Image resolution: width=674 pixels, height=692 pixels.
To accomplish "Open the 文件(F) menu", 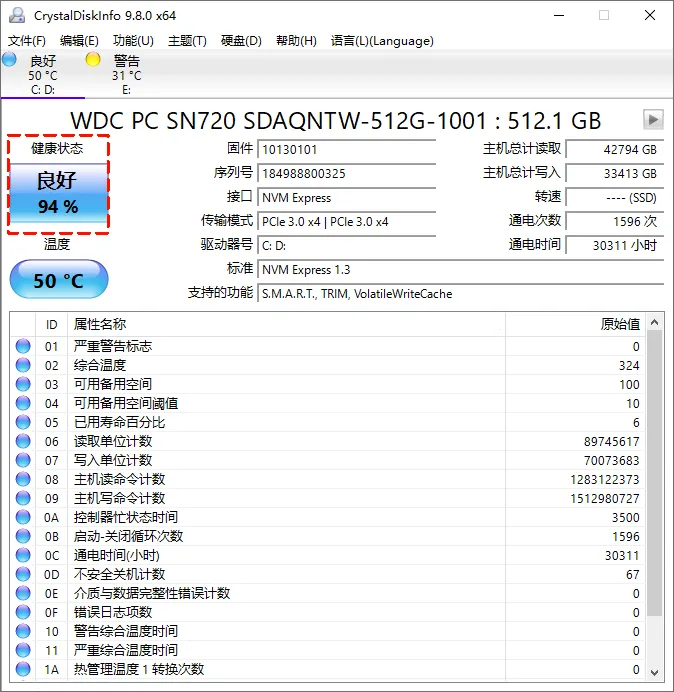I will click(x=27, y=41).
